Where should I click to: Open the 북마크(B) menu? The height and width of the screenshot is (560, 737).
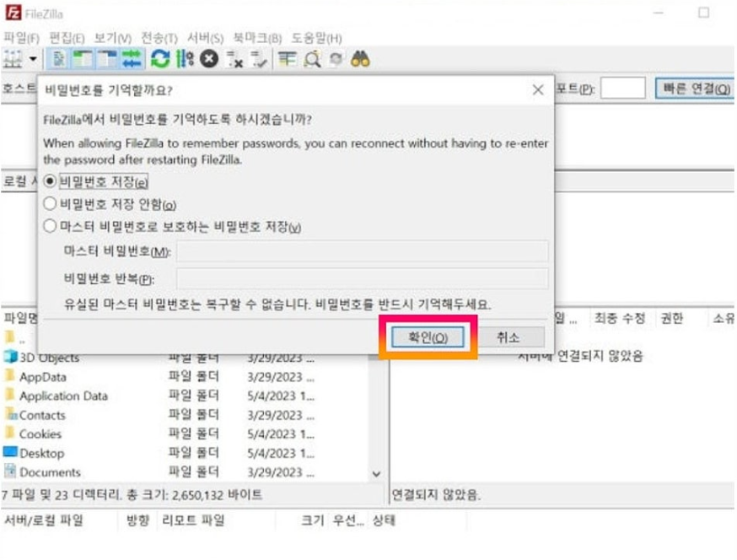(257, 38)
